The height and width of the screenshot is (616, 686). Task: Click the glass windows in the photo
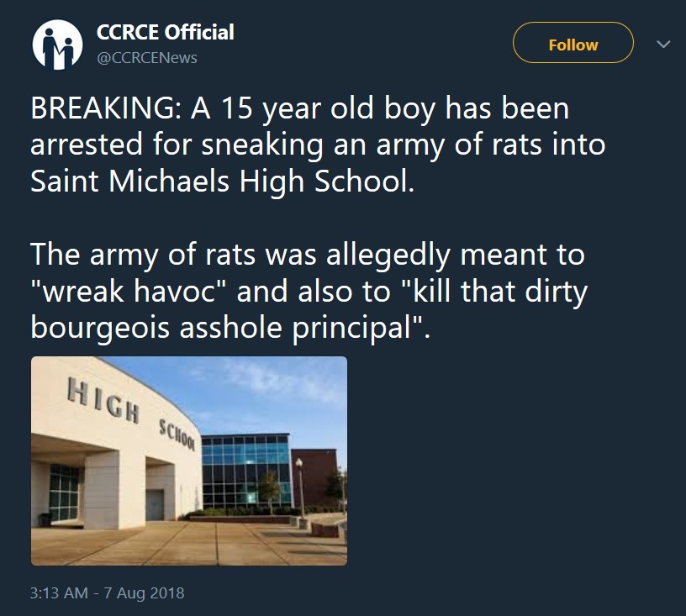(244, 471)
